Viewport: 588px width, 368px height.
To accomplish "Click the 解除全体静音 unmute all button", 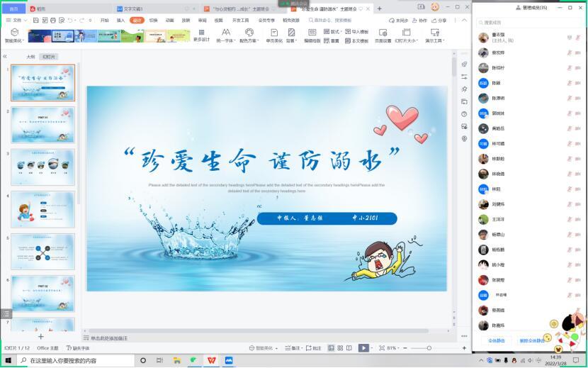I will click(x=532, y=340).
